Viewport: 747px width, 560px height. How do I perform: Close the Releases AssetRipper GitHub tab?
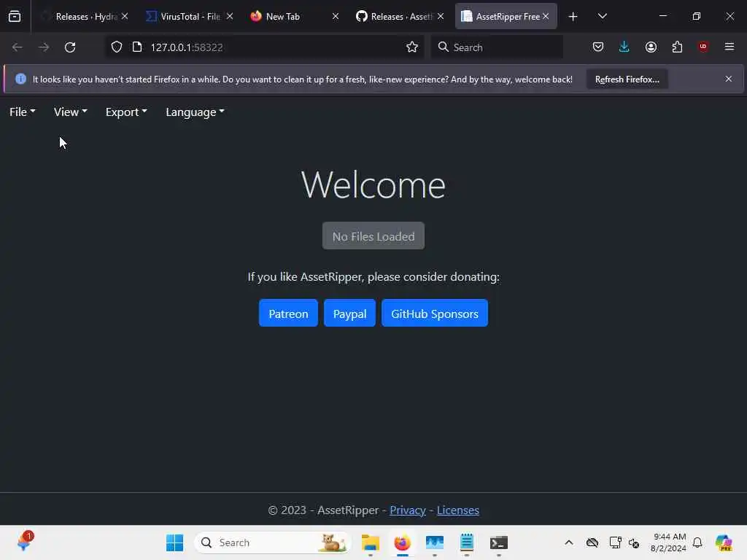(x=441, y=16)
